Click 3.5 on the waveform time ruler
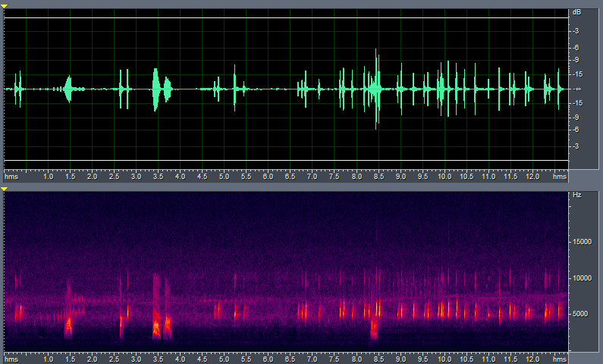This screenshot has width=603, height=364. [158, 177]
